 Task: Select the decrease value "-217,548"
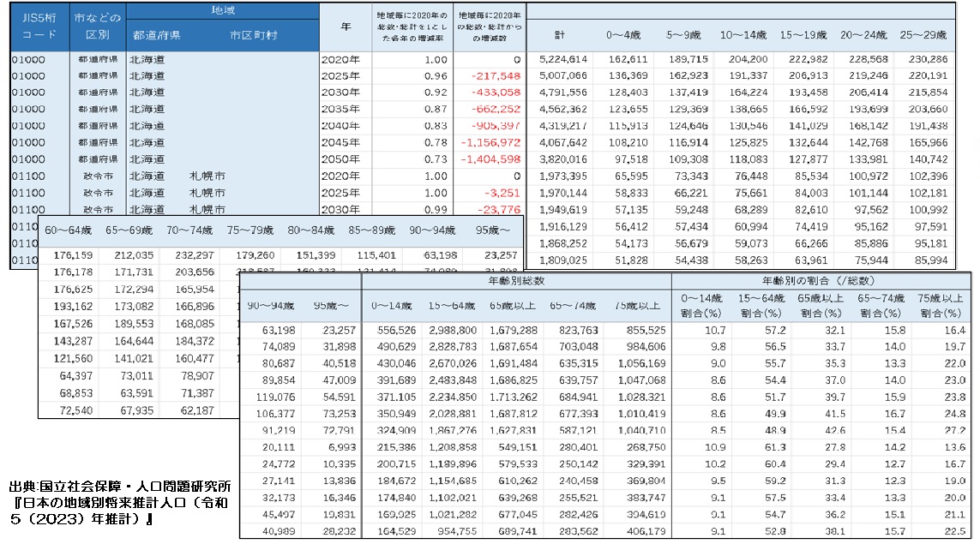tap(496, 76)
